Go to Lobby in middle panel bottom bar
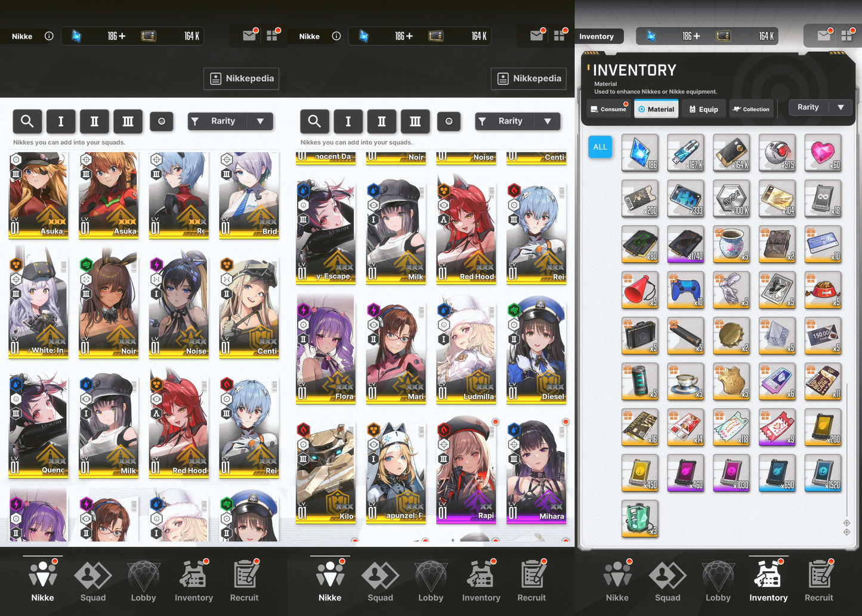Viewport: 862px width, 616px height. pyautogui.click(x=431, y=581)
